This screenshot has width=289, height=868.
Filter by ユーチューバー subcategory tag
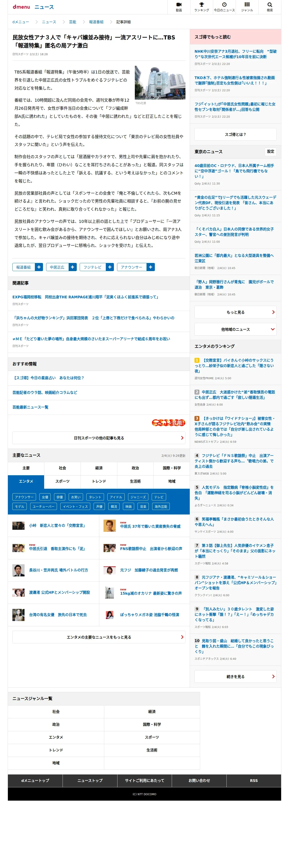click(x=43, y=506)
